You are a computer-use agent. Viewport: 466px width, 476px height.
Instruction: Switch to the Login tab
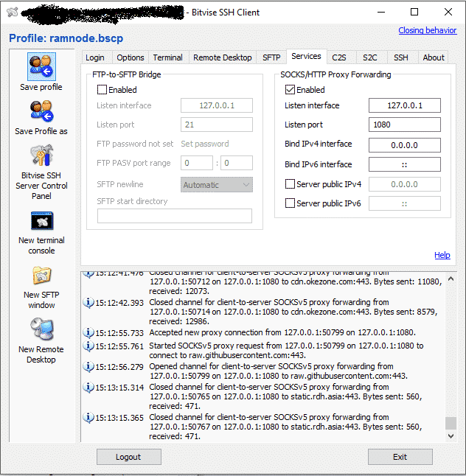[95, 57]
